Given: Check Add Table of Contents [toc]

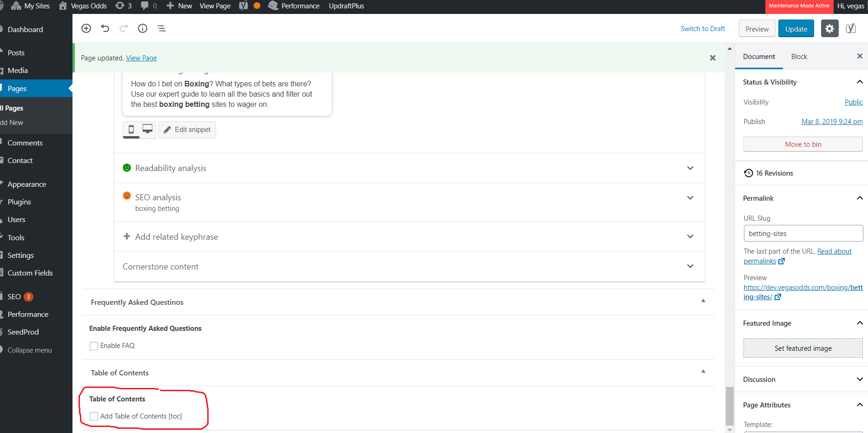Looking at the screenshot, I should (x=94, y=416).
